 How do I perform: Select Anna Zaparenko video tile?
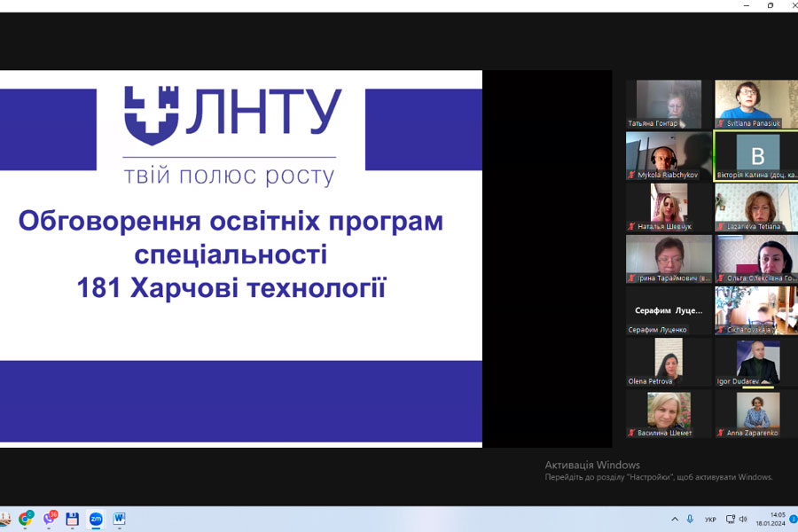click(756, 414)
